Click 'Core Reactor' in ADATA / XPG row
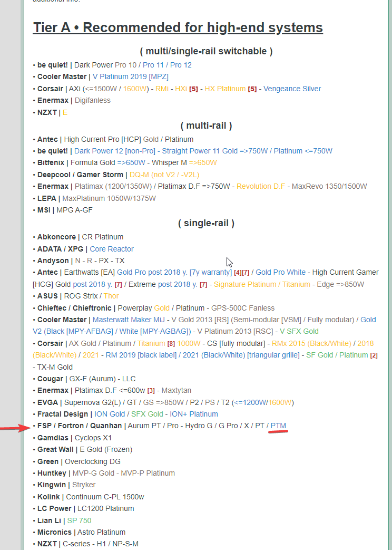Image resolution: width=392 pixels, height=550 pixels. coord(112,249)
